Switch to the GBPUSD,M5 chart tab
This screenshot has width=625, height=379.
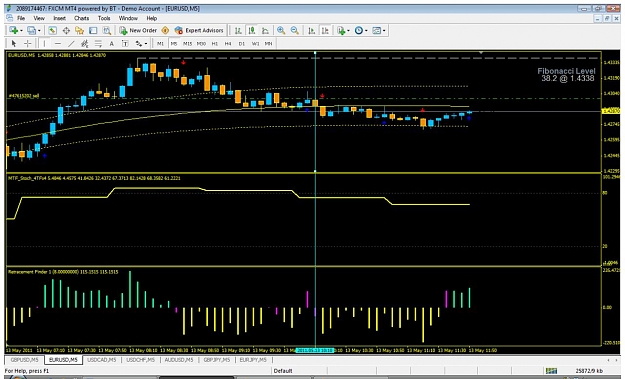tap(25, 359)
